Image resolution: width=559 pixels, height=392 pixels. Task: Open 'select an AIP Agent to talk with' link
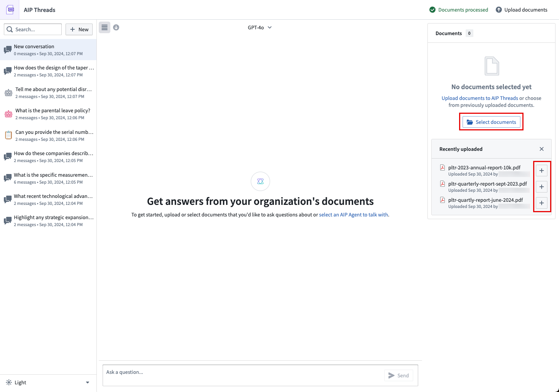tap(354, 215)
